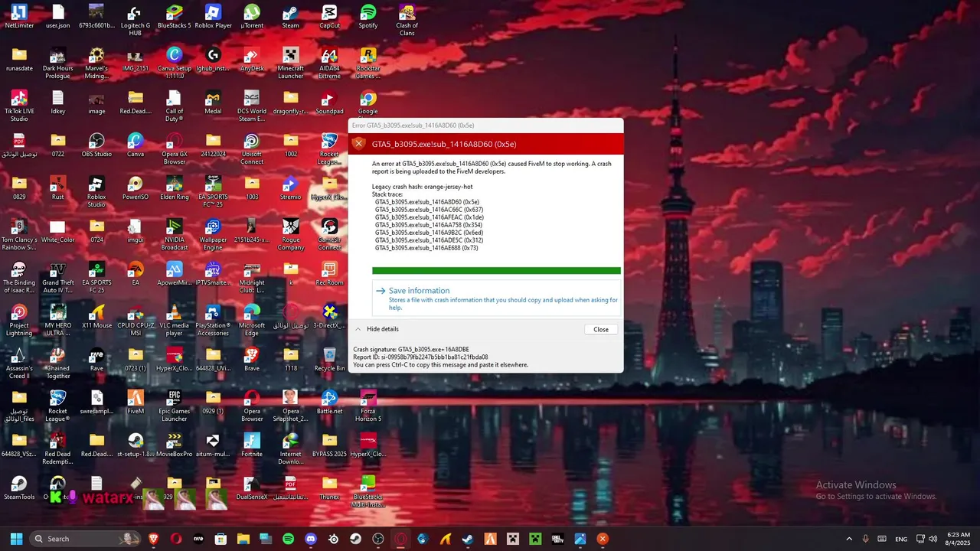Collapse the Hide details section
The width and height of the screenshot is (980, 551).
click(376, 329)
